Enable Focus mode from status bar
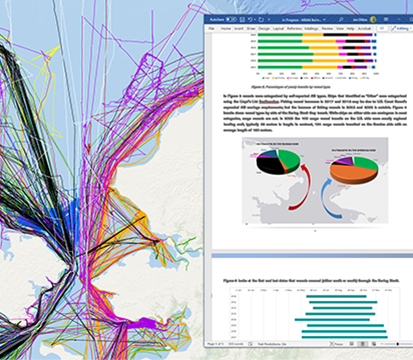The height and width of the screenshot is (360, 413). (336, 344)
